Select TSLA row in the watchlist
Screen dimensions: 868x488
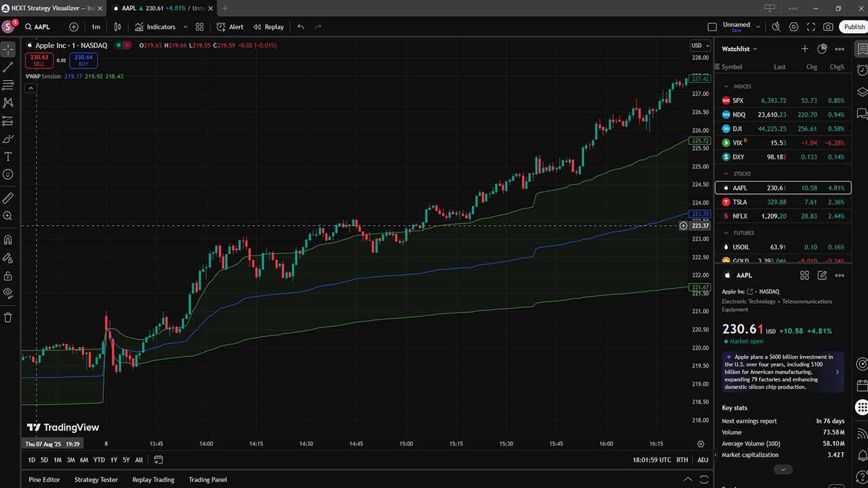780,202
